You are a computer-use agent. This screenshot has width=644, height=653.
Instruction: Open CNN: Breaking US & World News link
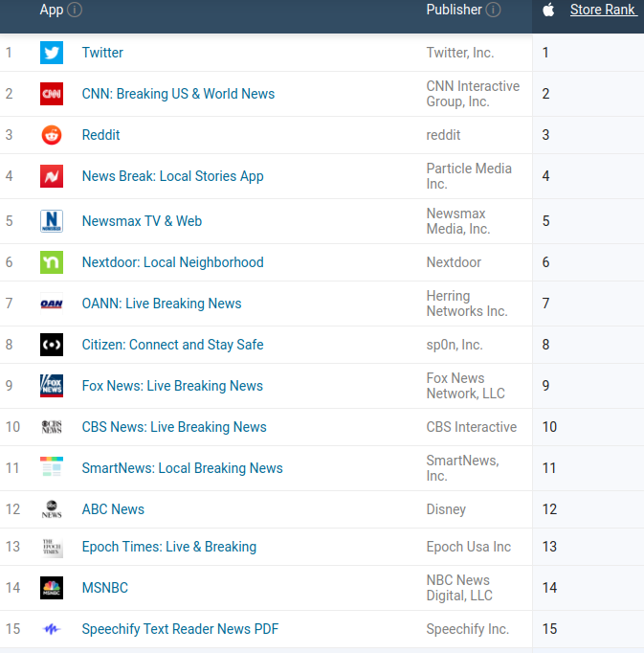click(x=178, y=94)
